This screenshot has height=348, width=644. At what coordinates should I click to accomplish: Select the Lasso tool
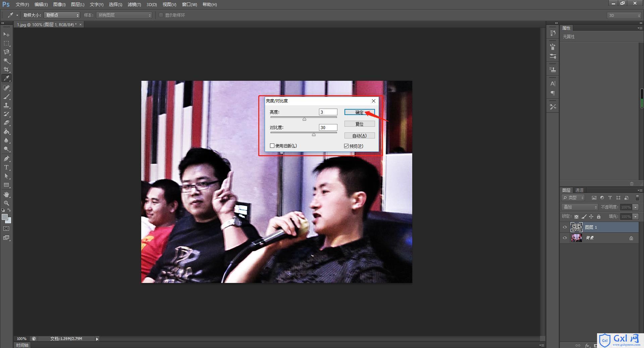pos(6,52)
